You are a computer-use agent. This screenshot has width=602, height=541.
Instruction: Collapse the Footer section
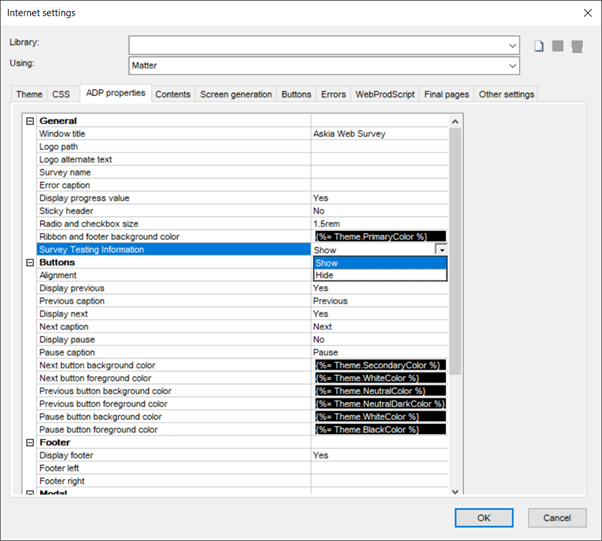(30, 443)
